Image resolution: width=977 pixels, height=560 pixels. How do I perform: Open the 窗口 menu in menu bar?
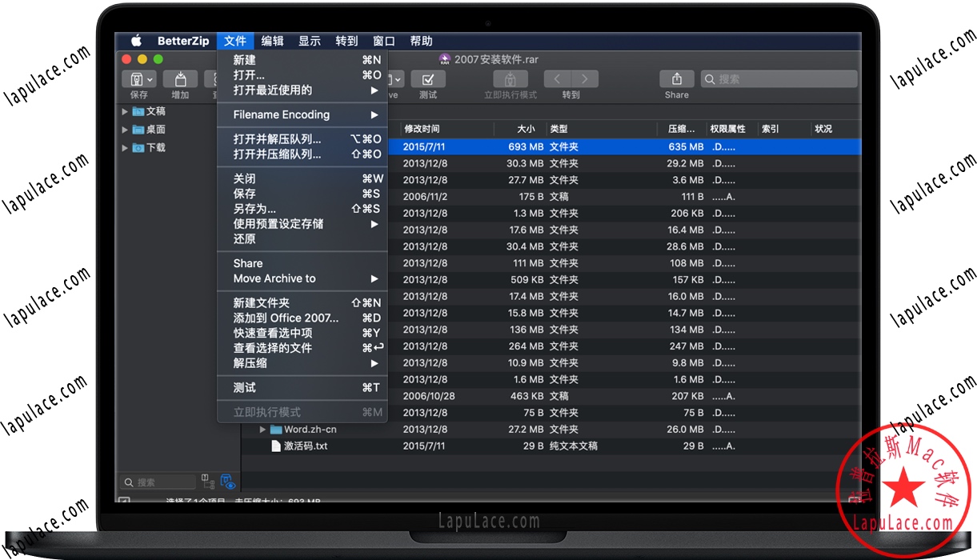pos(384,41)
